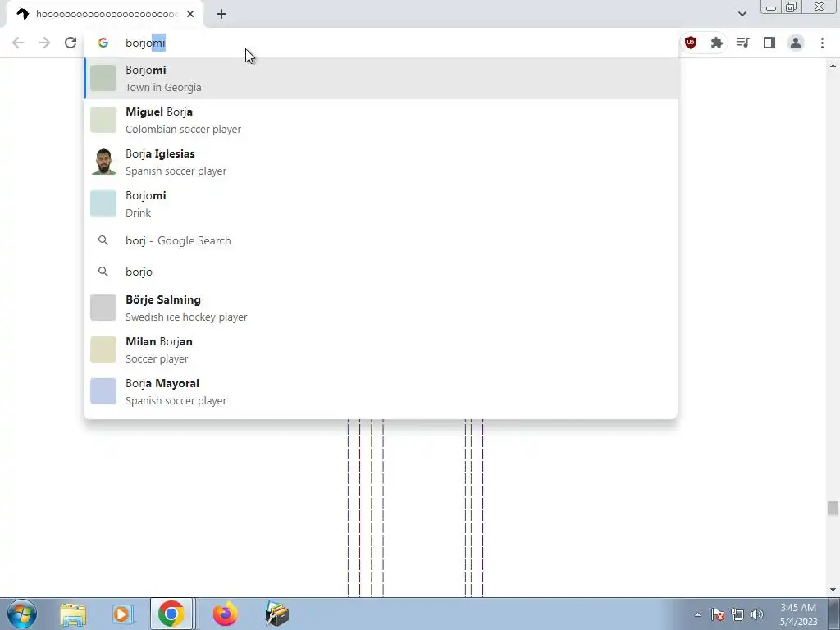Click magnifier icon beside borj - Google Search
This screenshot has height=630, width=840.
coord(103,240)
